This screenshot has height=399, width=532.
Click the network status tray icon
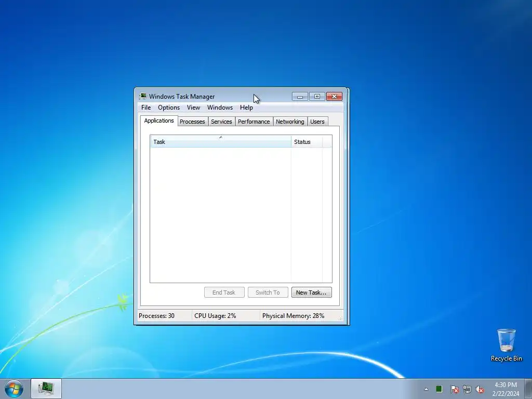coord(467,389)
